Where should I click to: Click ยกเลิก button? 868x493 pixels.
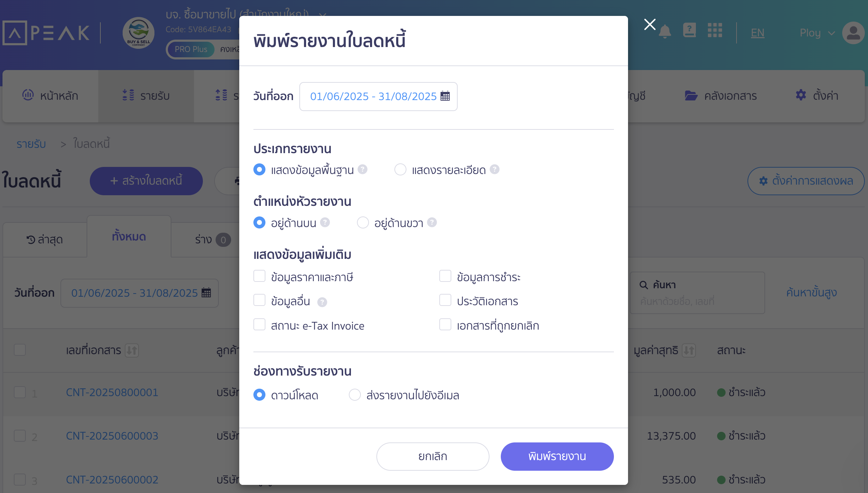pos(433,456)
